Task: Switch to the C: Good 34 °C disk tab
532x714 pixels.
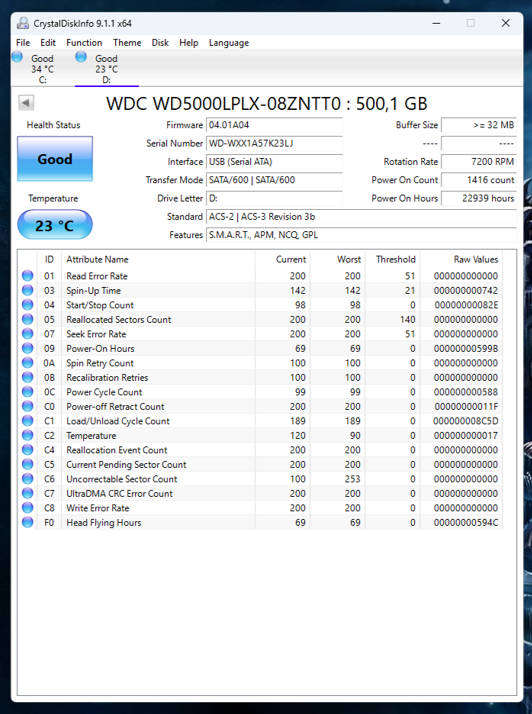Action: (42, 69)
